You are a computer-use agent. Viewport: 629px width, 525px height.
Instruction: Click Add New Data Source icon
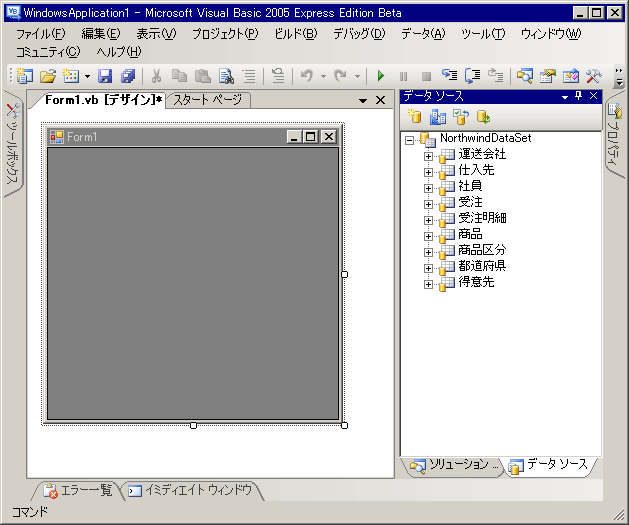[414, 117]
